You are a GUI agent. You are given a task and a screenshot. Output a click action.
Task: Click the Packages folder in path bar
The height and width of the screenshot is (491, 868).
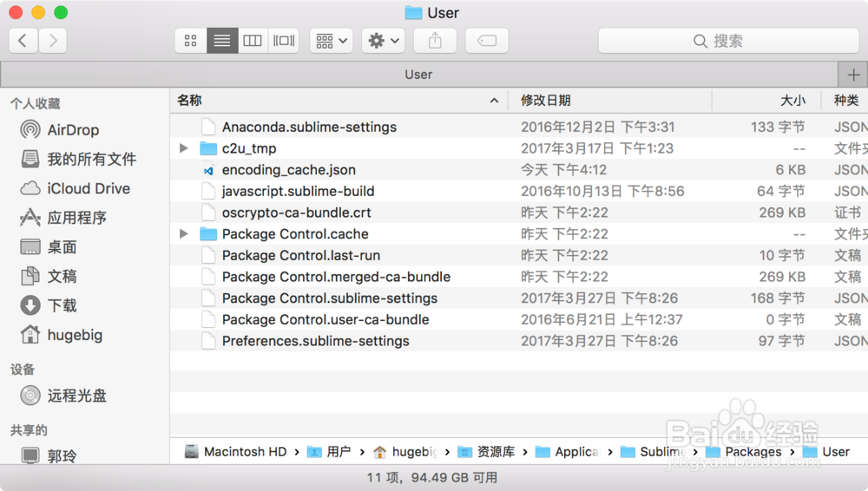pyautogui.click(x=753, y=452)
